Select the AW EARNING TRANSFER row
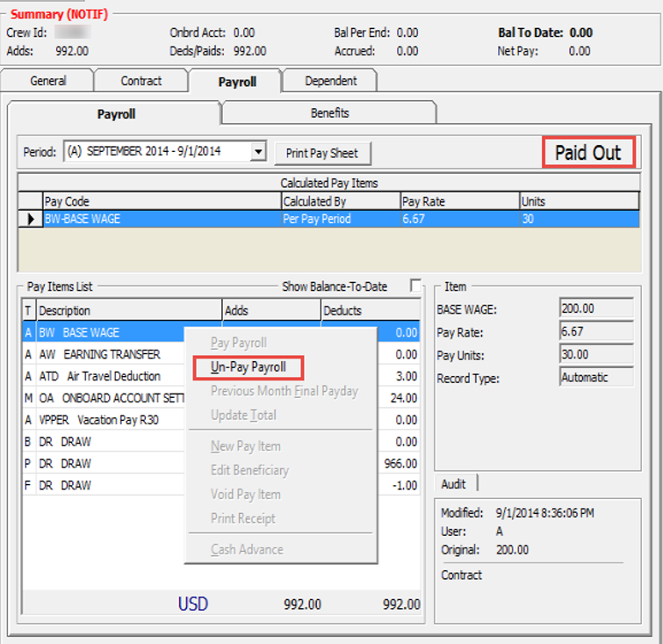663x644 pixels. tap(103, 354)
